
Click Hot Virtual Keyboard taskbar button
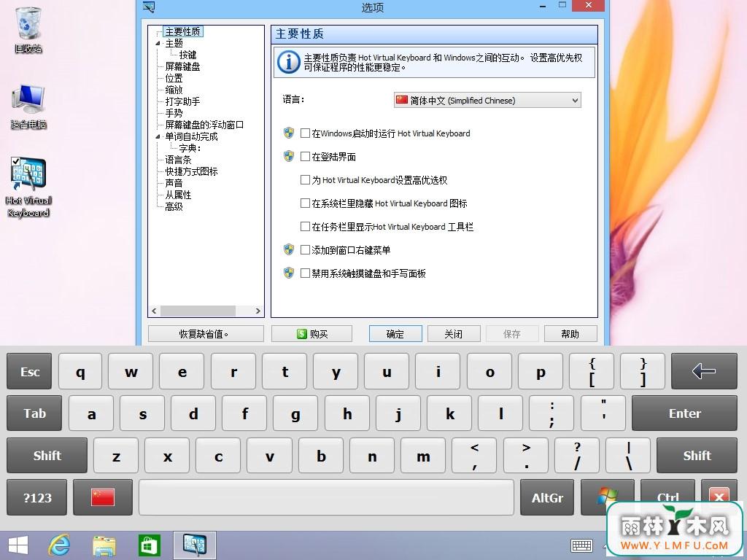click(194, 545)
